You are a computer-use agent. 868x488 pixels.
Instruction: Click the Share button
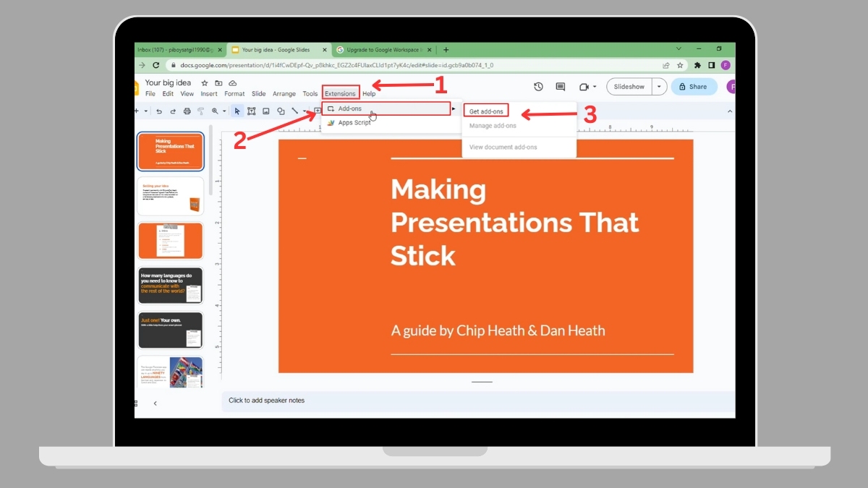tap(693, 87)
